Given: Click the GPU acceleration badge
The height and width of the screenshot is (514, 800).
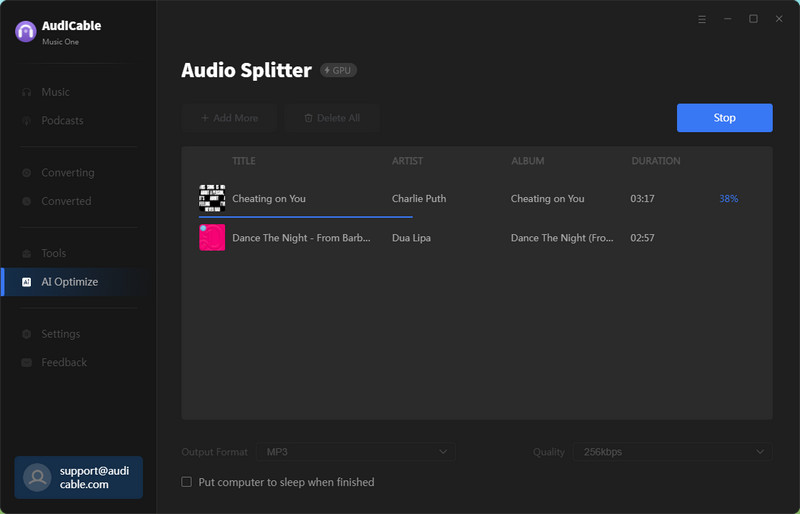Looking at the screenshot, I should pos(338,70).
